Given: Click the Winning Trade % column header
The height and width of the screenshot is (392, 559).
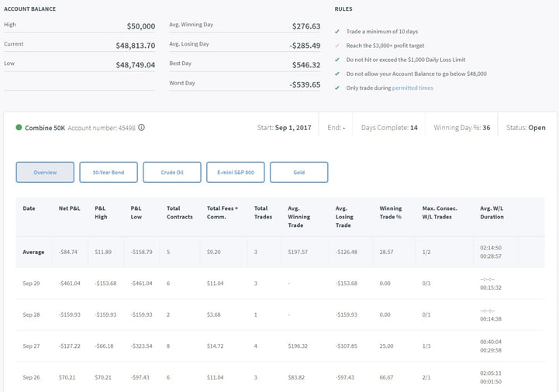Looking at the screenshot, I should (391, 212).
